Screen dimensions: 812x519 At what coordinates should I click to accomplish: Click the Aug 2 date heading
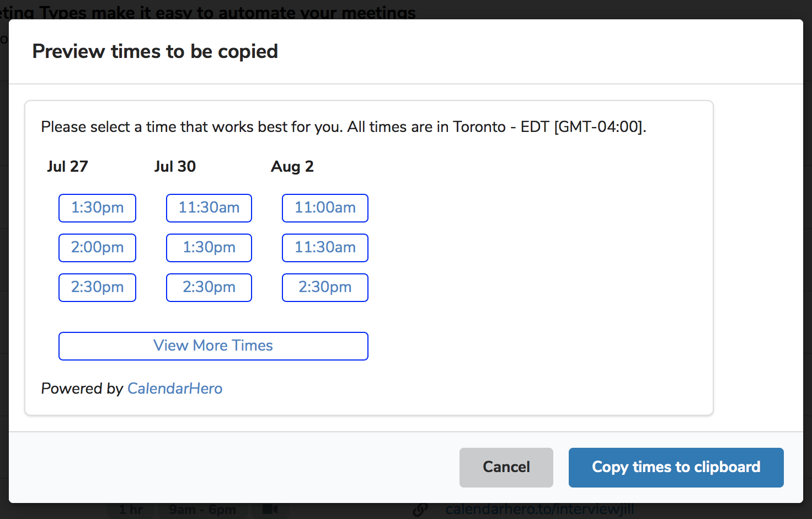point(292,167)
